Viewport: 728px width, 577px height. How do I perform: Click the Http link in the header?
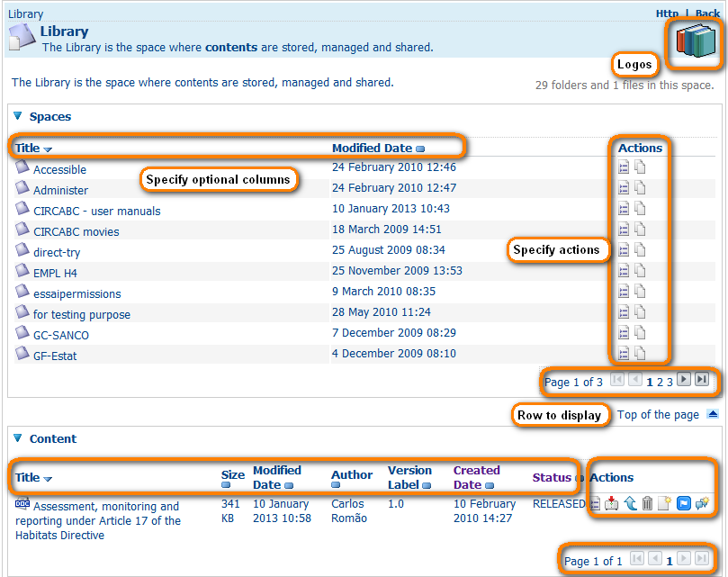tap(667, 14)
